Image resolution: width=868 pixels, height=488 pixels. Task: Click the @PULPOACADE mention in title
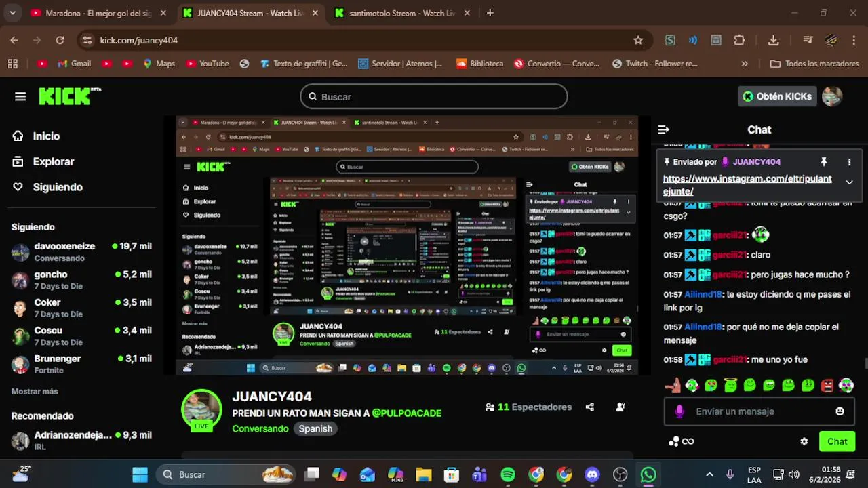click(407, 413)
